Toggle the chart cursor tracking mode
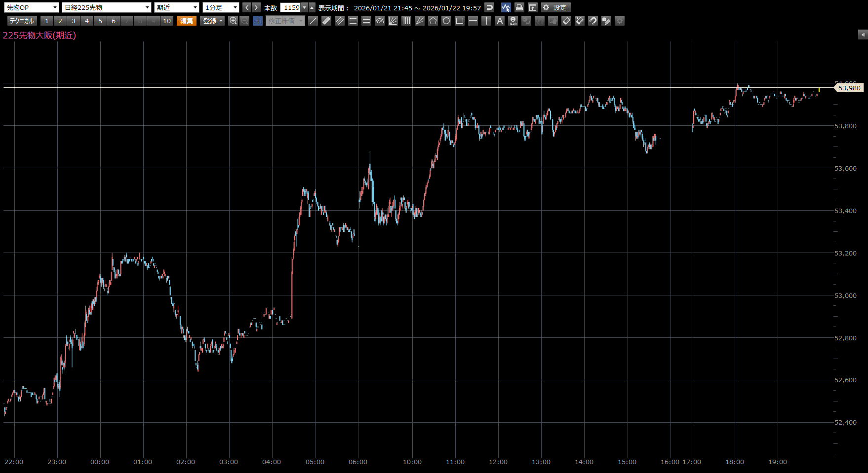868x473 pixels. pos(506,7)
